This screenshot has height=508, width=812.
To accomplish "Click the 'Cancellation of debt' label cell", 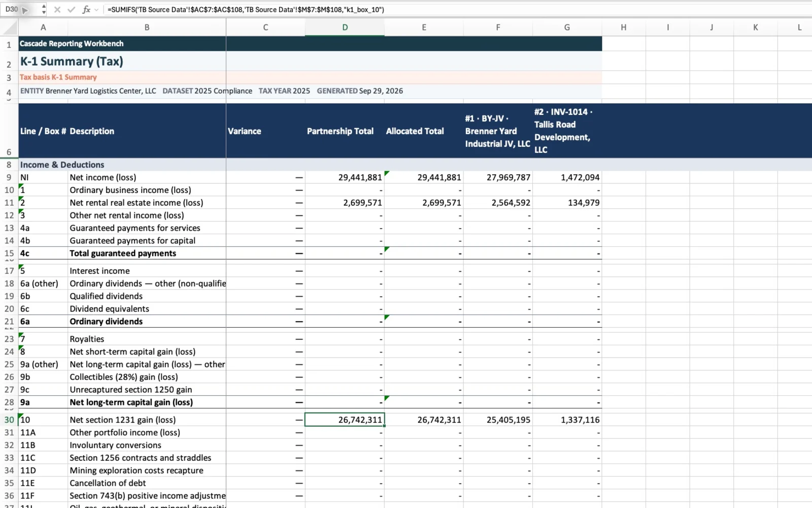I will [147, 483].
